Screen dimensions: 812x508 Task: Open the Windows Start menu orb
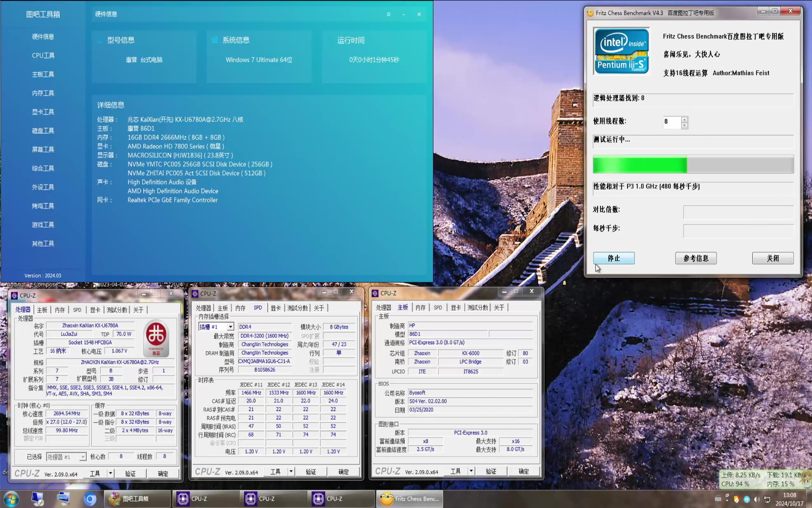point(11,499)
